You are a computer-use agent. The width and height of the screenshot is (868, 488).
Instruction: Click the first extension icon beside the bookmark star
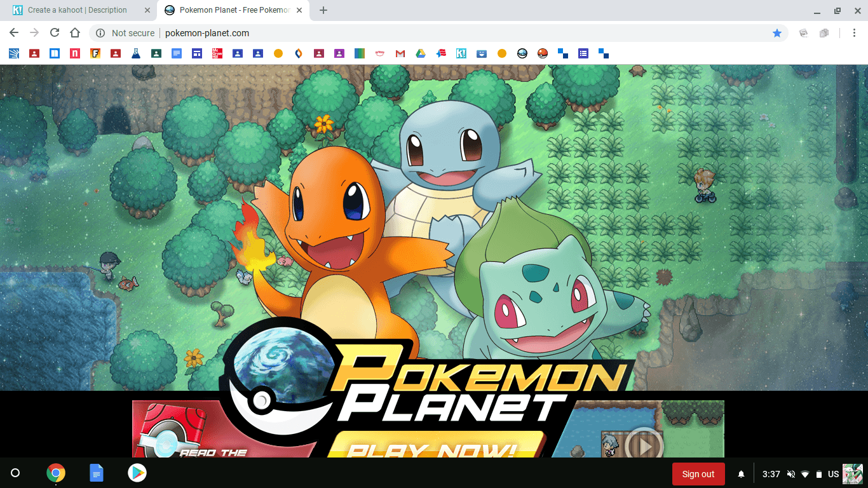pyautogui.click(x=803, y=33)
